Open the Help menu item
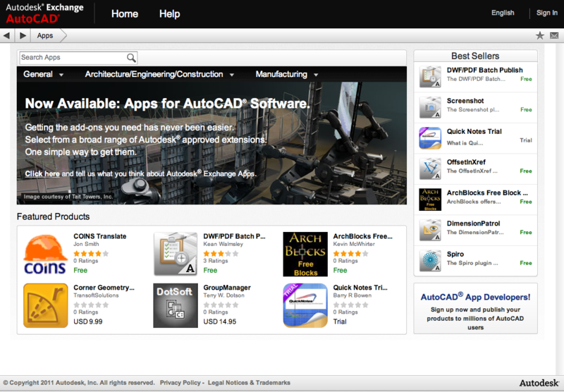This screenshot has width=564, height=392. (x=169, y=13)
